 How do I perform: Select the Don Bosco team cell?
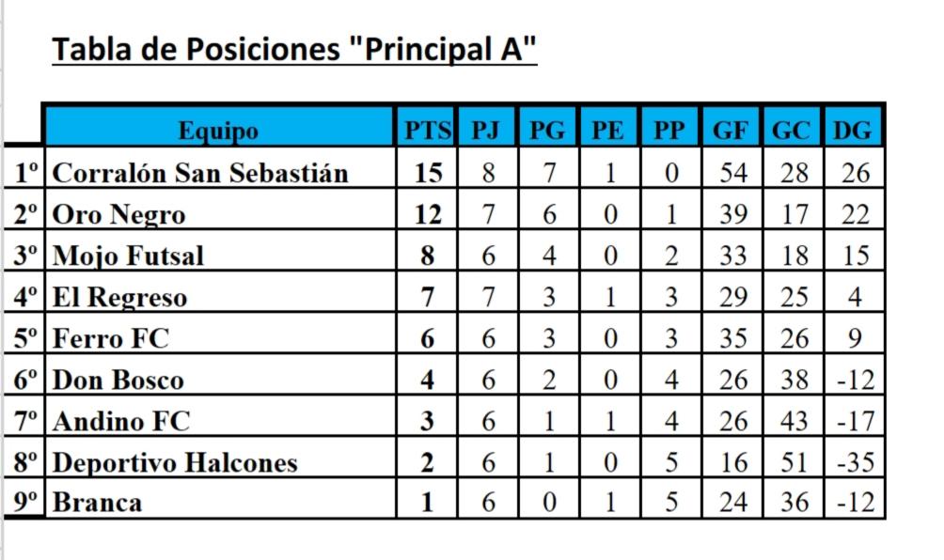(118, 381)
